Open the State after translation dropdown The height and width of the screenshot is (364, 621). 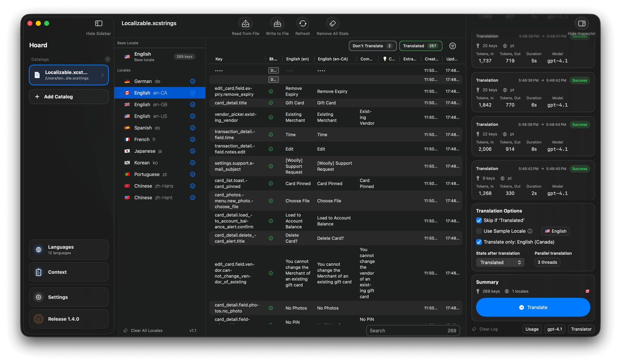point(500,262)
